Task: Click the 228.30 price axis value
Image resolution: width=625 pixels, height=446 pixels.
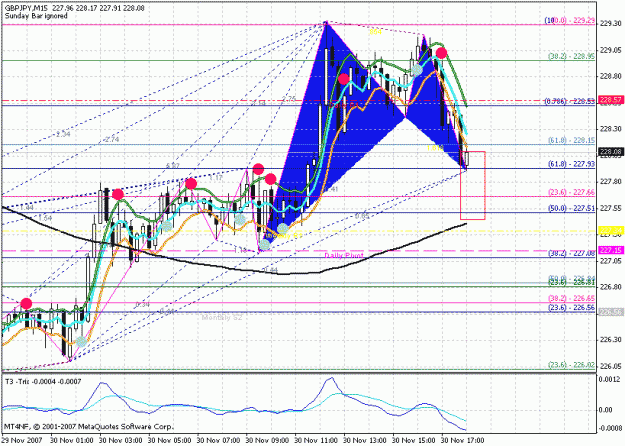Action: tap(609, 129)
